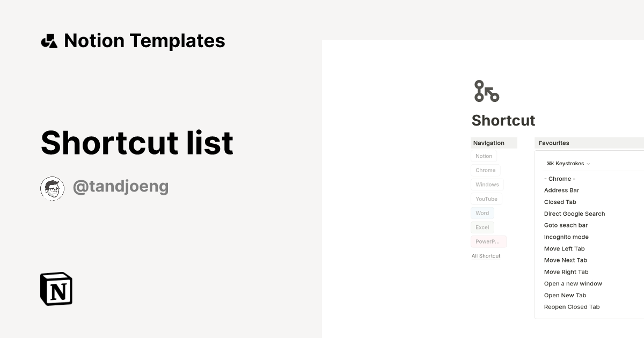Click the Notion Templates logo icon
Screen dimensions: 644x338
click(49, 40)
